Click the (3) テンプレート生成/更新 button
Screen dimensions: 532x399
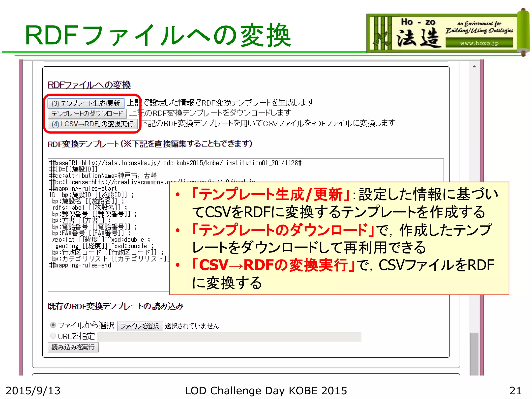point(86,103)
